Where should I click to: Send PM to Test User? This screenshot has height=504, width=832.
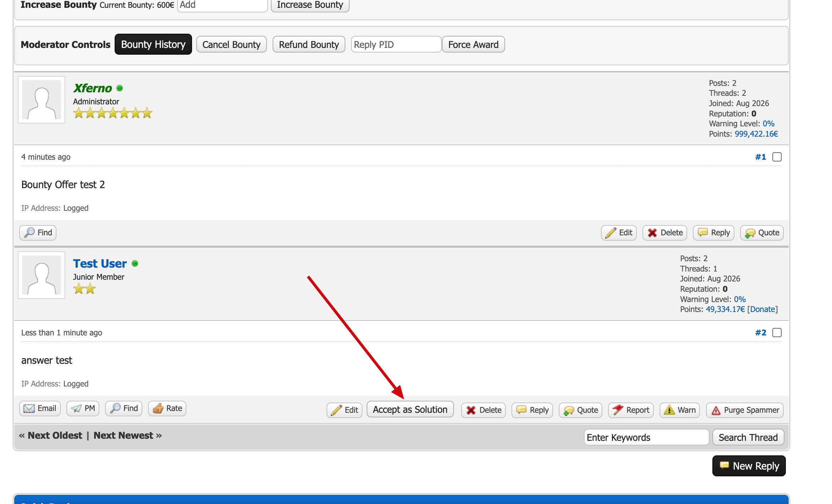point(83,409)
